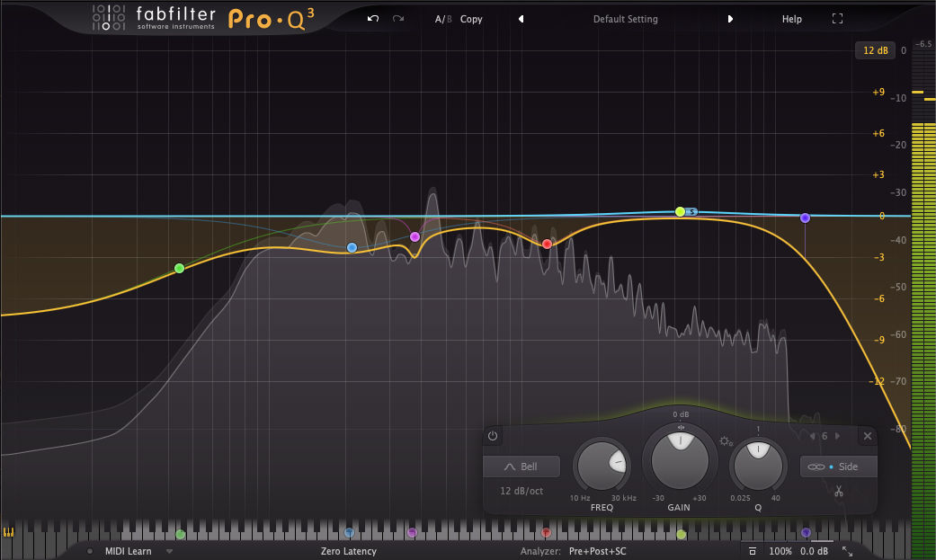Select the purple EQ band dot
Image resolution: width=936 pixels, height=560 pixels.
805,218
